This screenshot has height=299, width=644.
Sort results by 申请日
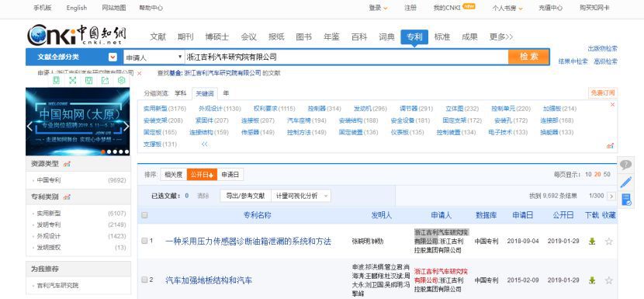coord(230,175)
